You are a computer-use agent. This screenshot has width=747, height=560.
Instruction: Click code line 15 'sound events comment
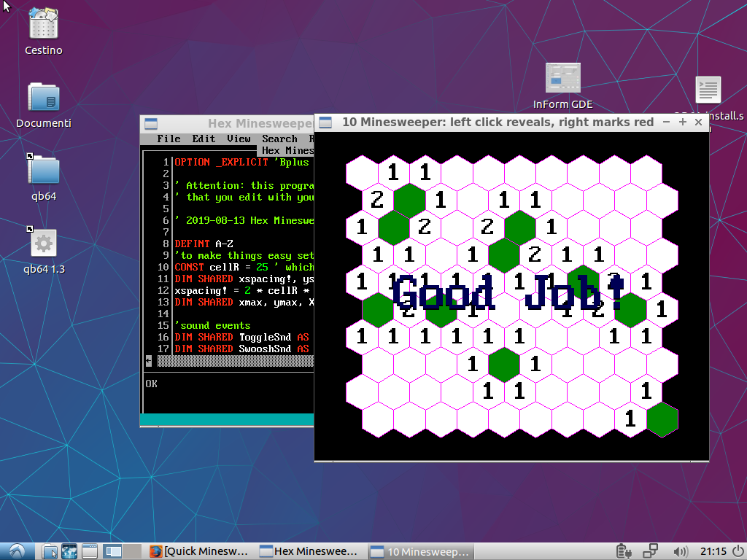point(212,325)
